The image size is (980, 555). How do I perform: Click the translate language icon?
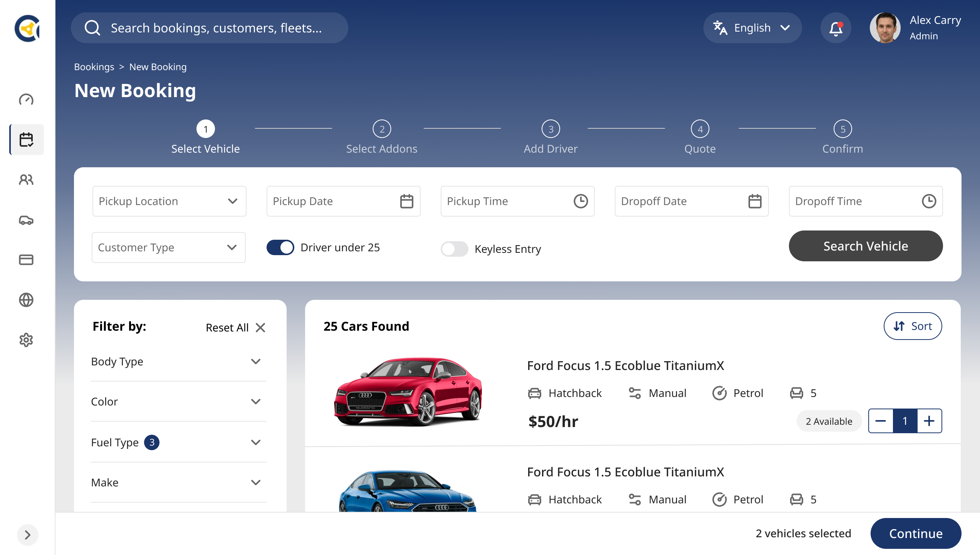point(720,28)
